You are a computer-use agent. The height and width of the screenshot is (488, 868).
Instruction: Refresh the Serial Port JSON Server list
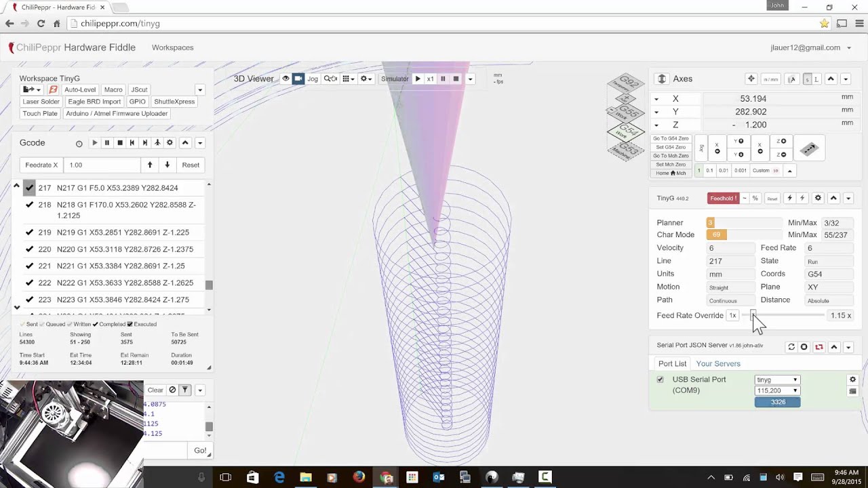coord(791,347)
